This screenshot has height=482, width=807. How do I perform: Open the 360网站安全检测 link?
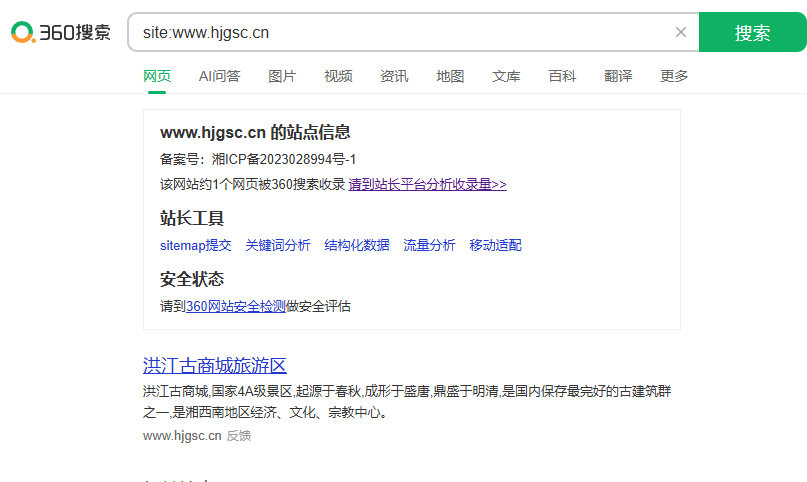pyautogui.click(x=236, y=306)
